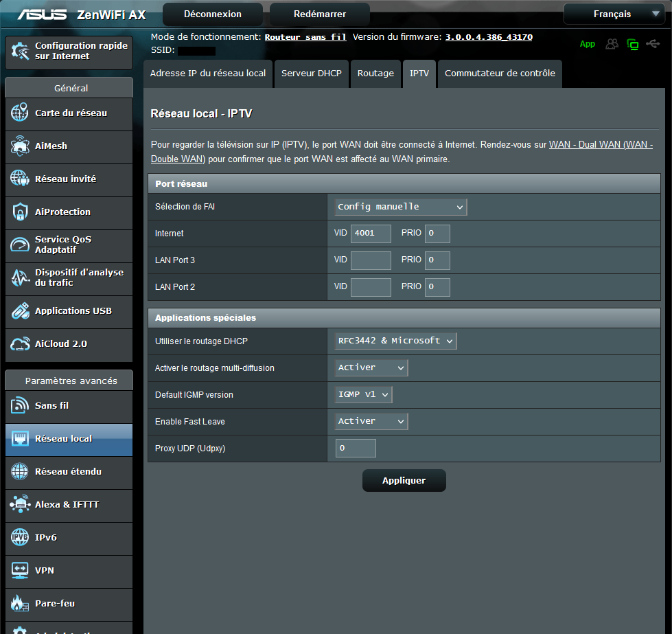
Task: Open the Alexa & IFTTT icon
Action: click(x=20, y=504)
